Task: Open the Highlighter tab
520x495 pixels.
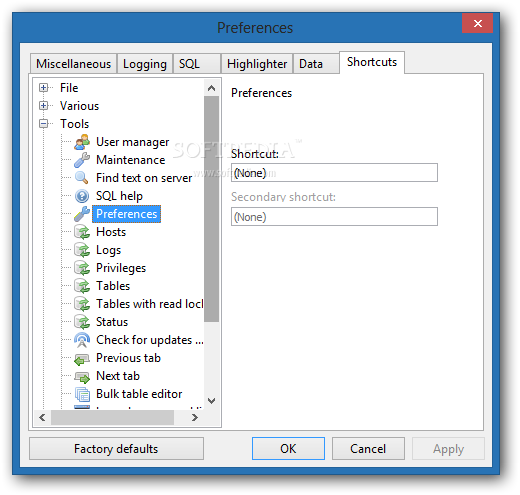Action: (x=257, y=64)
